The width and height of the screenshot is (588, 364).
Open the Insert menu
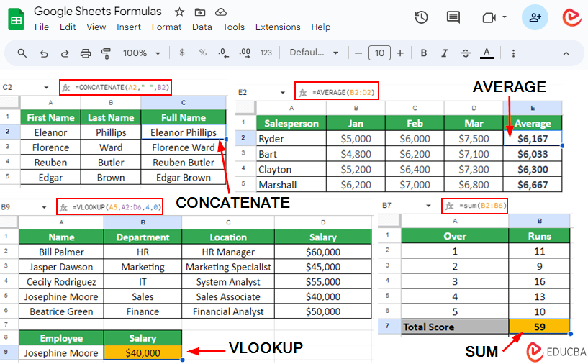(129, 27)
